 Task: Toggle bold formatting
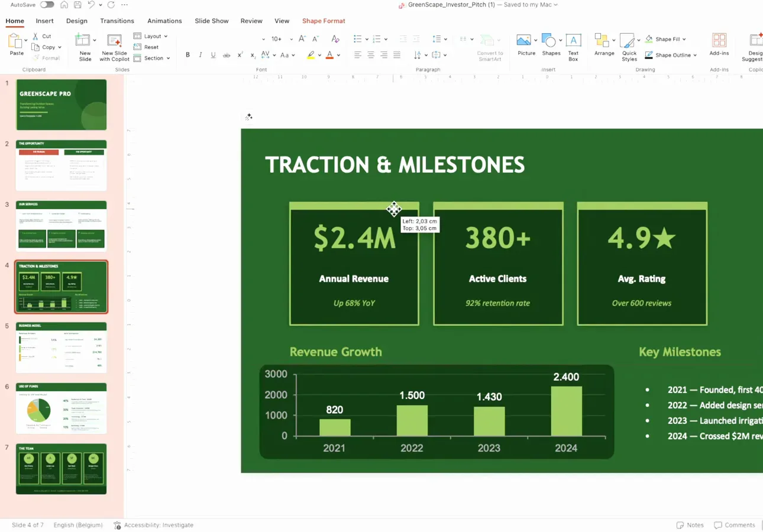click(188, 55)
